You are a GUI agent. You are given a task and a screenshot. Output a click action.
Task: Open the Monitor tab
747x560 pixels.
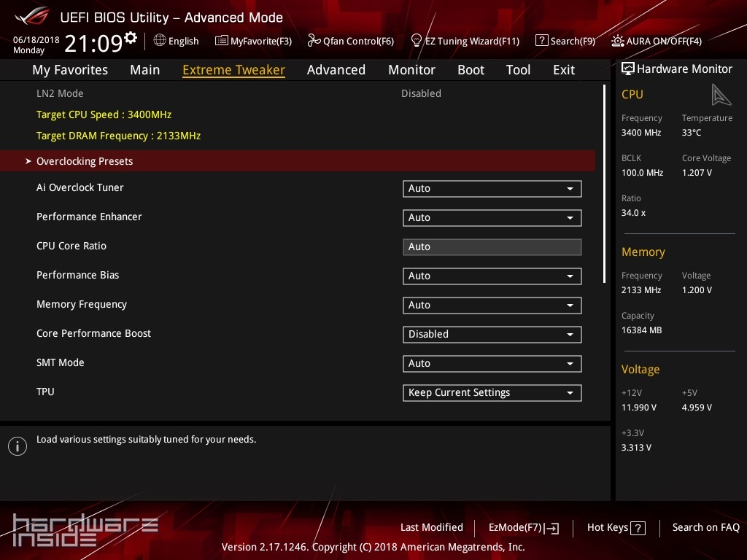411,70
